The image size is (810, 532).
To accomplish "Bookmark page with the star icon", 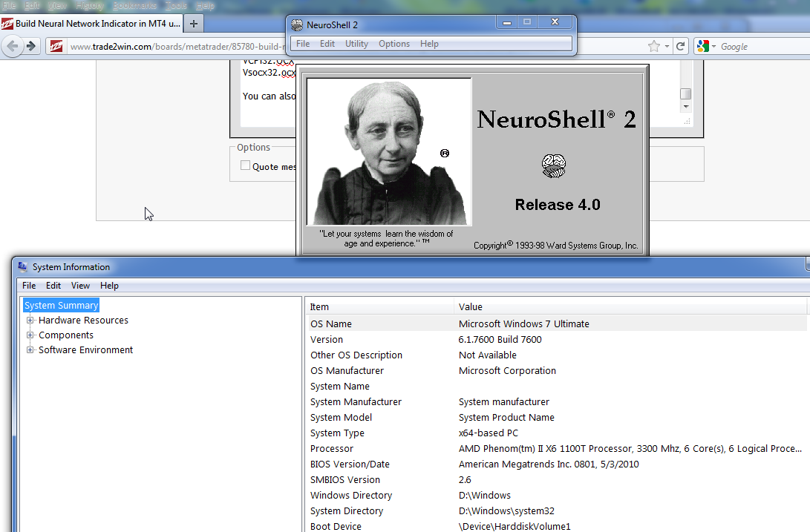I will coord(654,47).
